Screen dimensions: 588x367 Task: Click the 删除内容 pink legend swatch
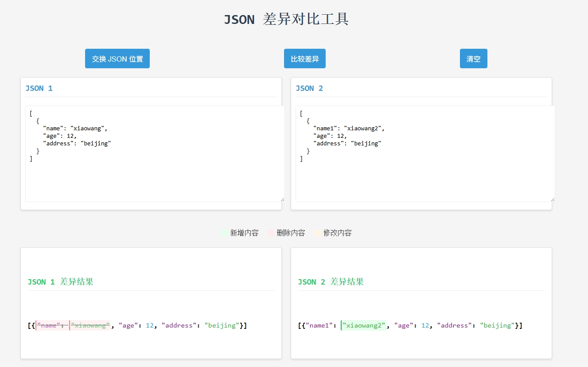[271, 233]
